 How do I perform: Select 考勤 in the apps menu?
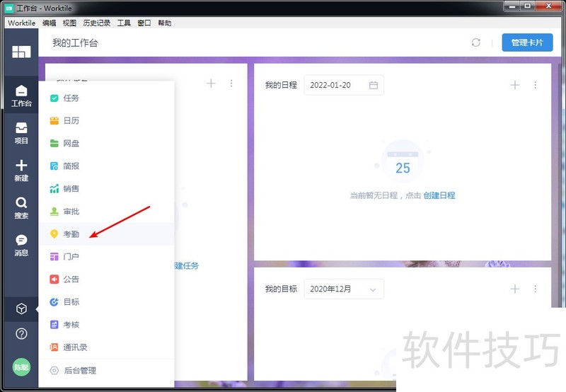107,234
